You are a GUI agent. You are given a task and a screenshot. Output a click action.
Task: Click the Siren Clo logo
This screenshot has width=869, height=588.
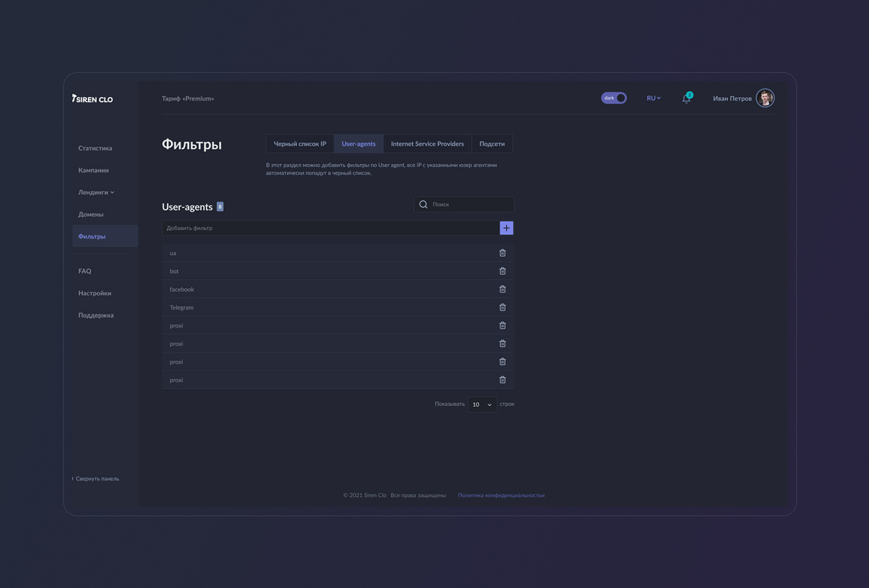(x=92, y=99)
